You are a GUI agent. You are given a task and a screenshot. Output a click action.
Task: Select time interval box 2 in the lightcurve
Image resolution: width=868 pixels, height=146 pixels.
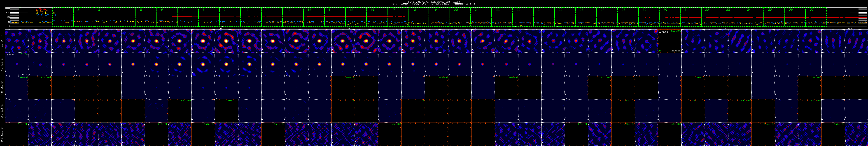coord(84,17)
